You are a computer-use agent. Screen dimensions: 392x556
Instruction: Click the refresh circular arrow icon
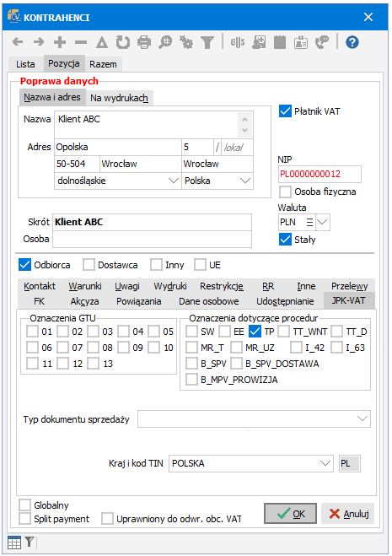[122, 42]
